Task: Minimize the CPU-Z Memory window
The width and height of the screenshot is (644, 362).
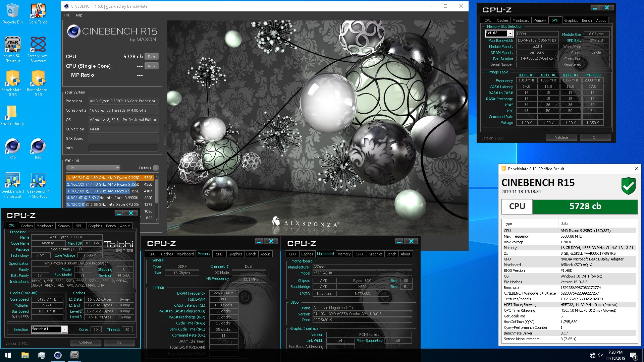Action: [259, 241]
